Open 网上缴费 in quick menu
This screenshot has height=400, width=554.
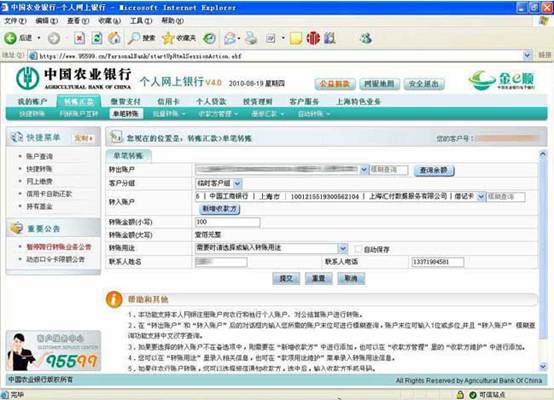pos(40,181)
